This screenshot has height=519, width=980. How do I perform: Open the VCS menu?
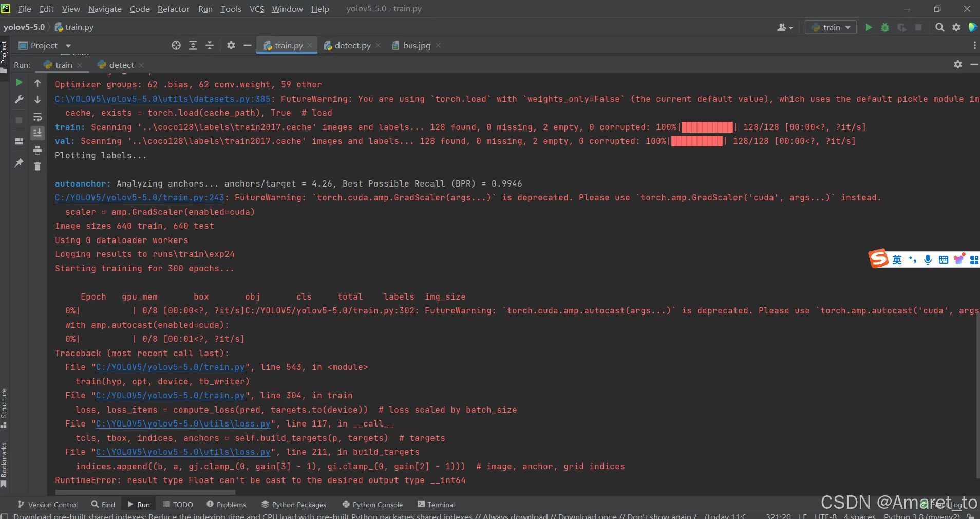click(x=257, y=9)
